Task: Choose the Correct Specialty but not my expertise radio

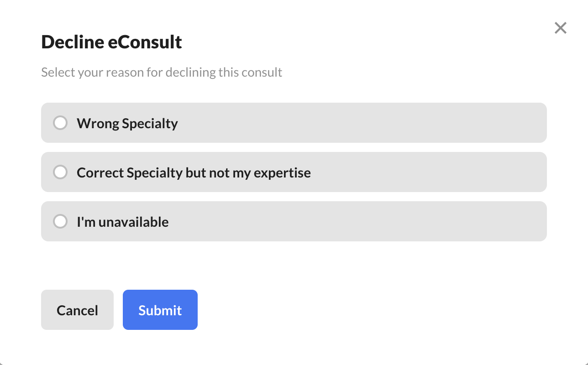Action: (x=60, y=172)
